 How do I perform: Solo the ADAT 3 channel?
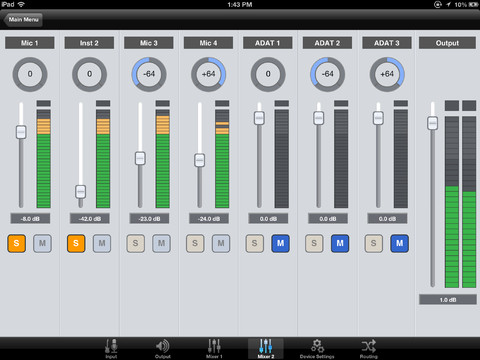[x=374, y=243]
